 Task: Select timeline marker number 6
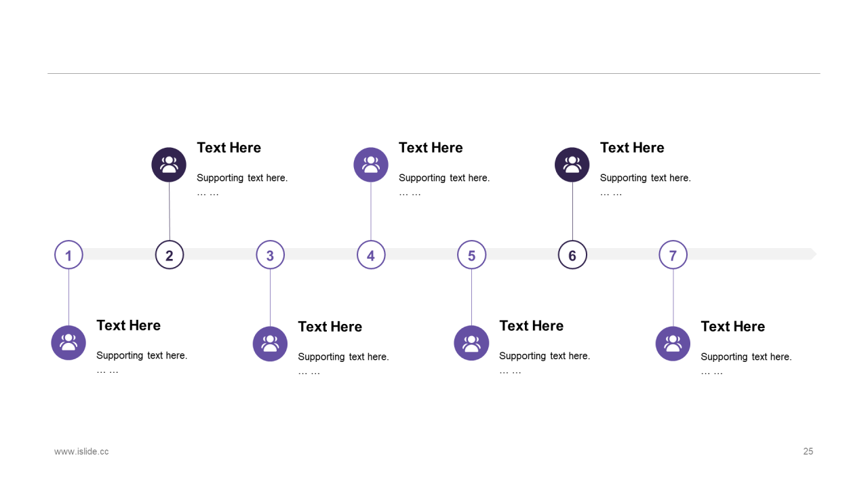[572, 255]
